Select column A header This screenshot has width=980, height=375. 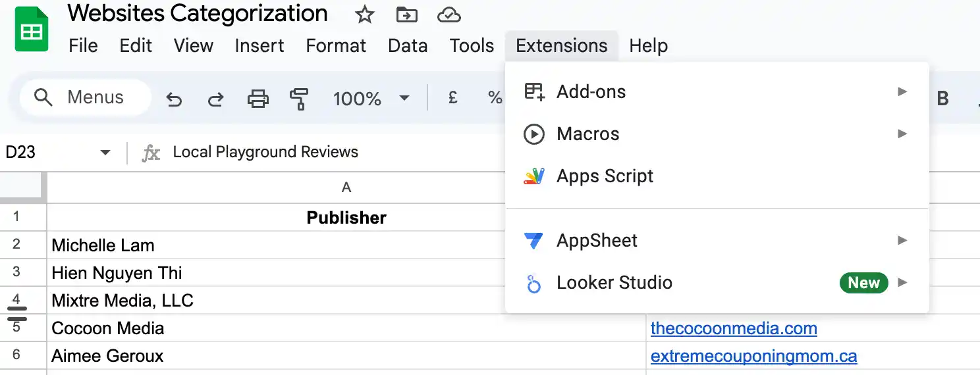click(346, 188)
